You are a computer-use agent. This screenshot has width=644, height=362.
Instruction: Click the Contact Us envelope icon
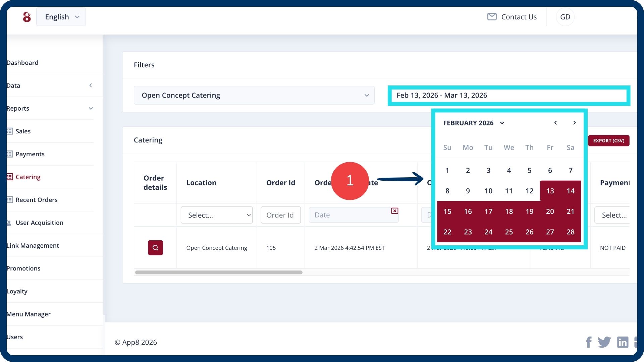click(492, 17)
